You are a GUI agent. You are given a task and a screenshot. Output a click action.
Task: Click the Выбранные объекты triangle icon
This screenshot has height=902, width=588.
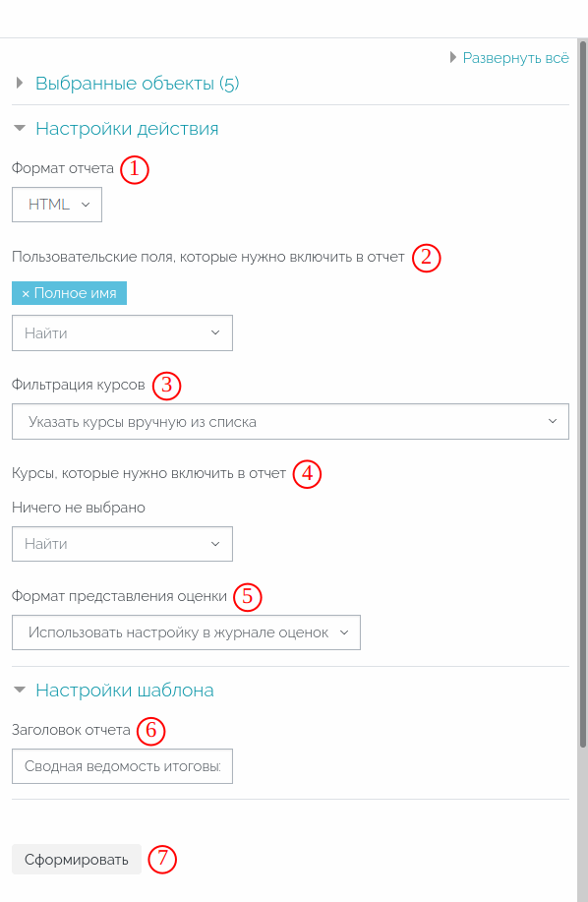point(20,83)
